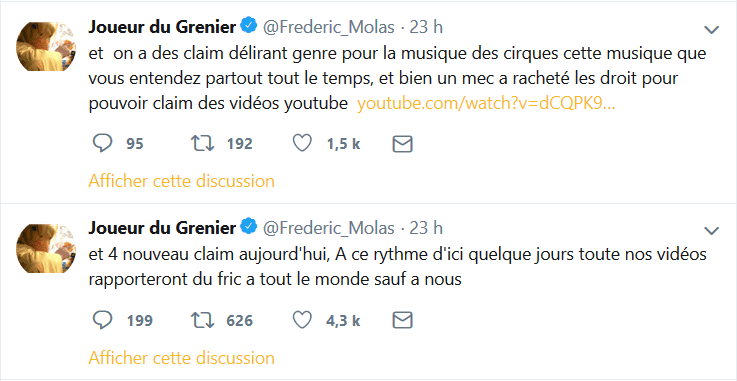Reply to the circus music claim tweet
Viewport: 737px width, 381px height.
[102, 144]
